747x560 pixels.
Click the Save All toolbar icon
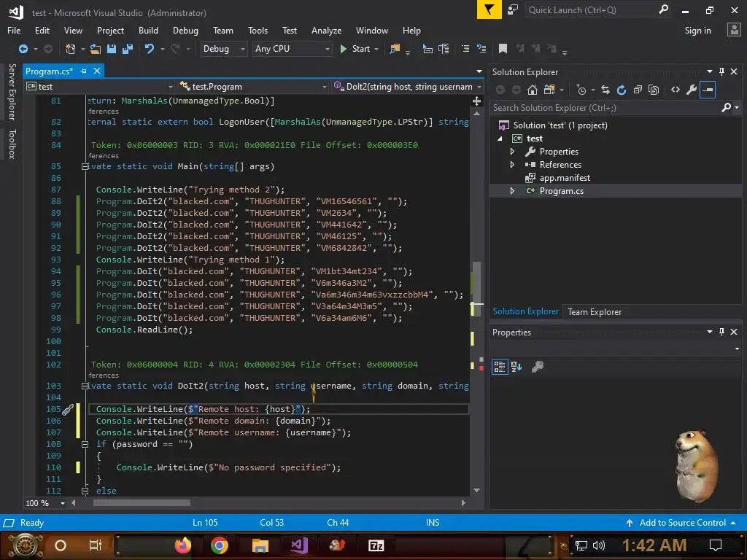point(128,49)
